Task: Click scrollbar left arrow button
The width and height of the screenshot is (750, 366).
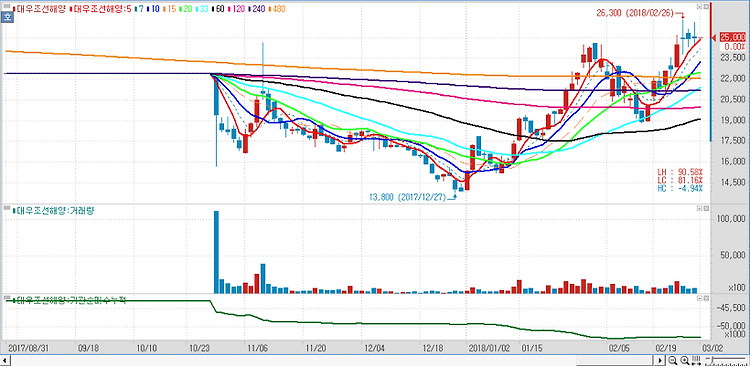Action: (x=4, y=360)
